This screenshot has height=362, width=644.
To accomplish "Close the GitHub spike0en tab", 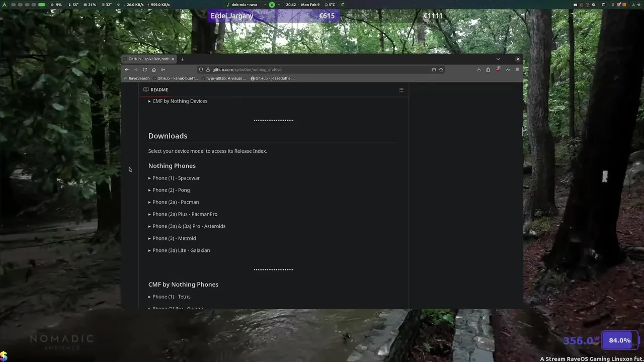I will pos(173,59).
